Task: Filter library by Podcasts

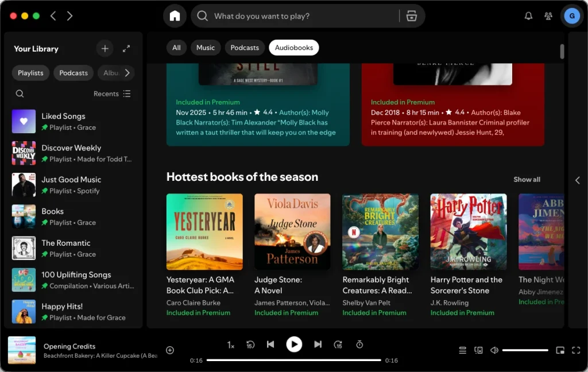Action: 73,73
